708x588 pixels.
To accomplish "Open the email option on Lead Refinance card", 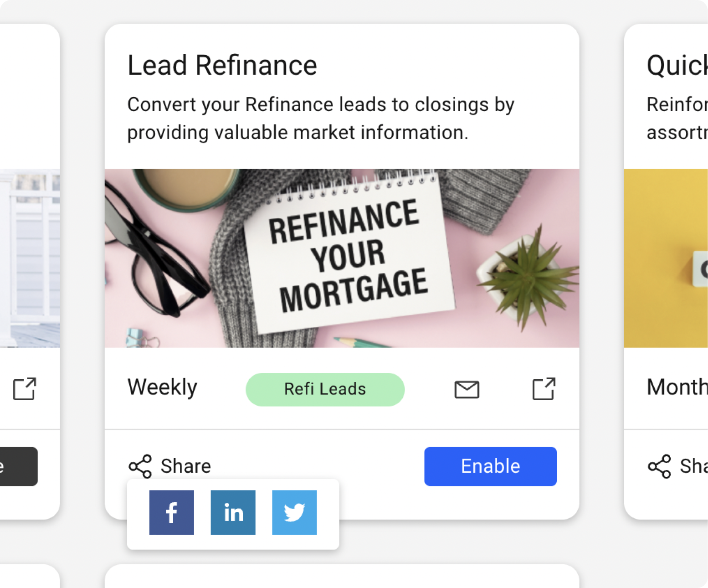I will point(467,389).
